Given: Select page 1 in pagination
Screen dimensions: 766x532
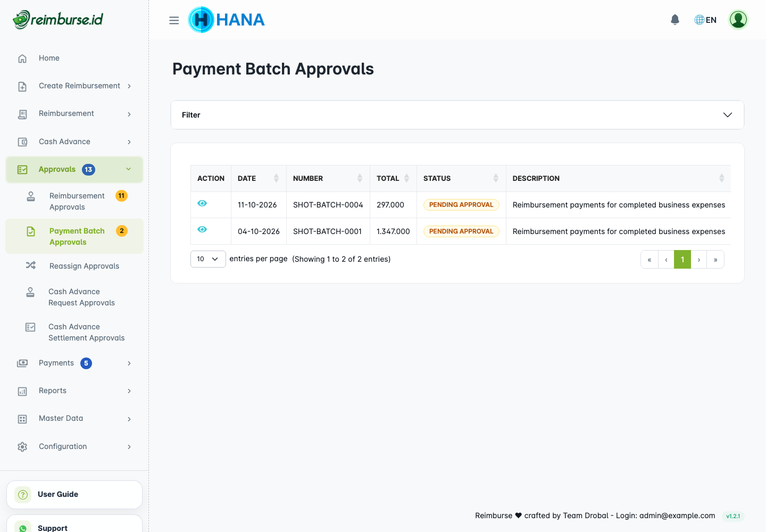Looking at the screenshot, I should pyautogui.click(x=682, y=260).
